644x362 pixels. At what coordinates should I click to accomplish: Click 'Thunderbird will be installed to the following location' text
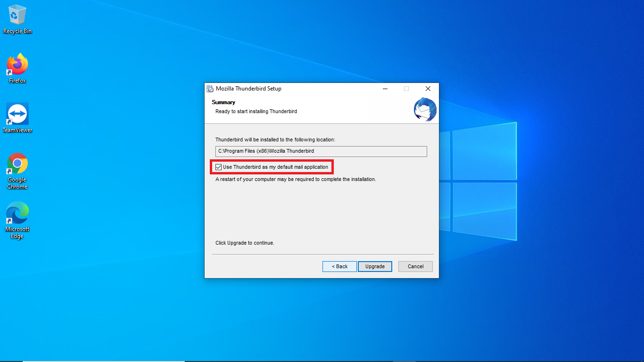coord(275,140)
